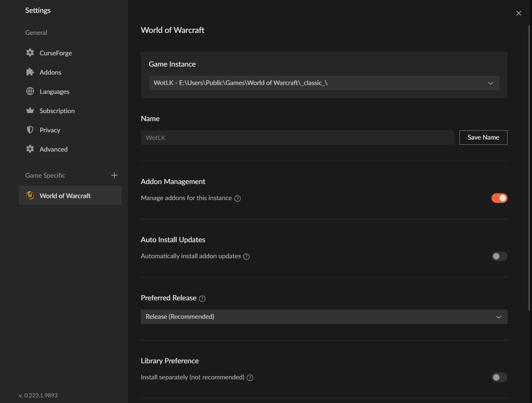Open CurseForge settings via puzzle icon

30,53
